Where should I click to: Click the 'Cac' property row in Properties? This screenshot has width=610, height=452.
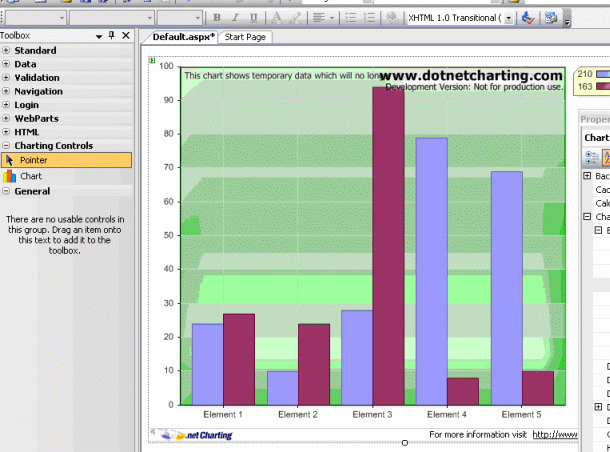pyautogui.click(x=601, y=189)
